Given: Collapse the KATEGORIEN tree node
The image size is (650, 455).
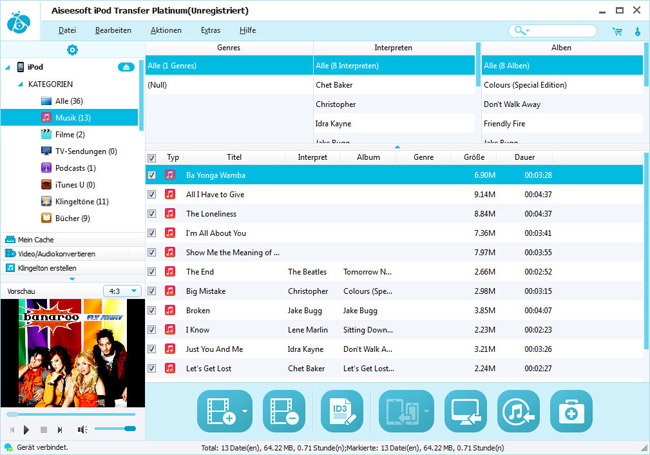Looking at the screenshot, I should point(20,85).
